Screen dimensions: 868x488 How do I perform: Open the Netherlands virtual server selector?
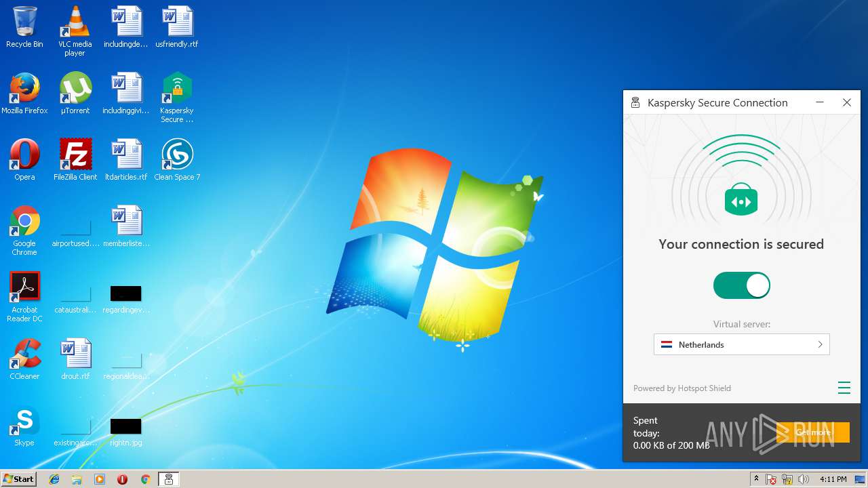(741, 344)
